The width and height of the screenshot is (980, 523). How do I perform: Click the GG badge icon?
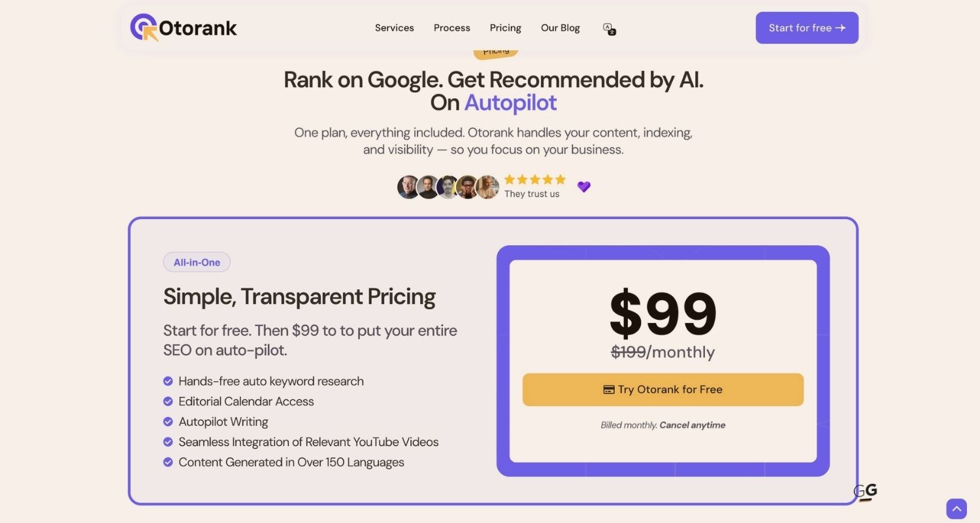tap(865, 492)
